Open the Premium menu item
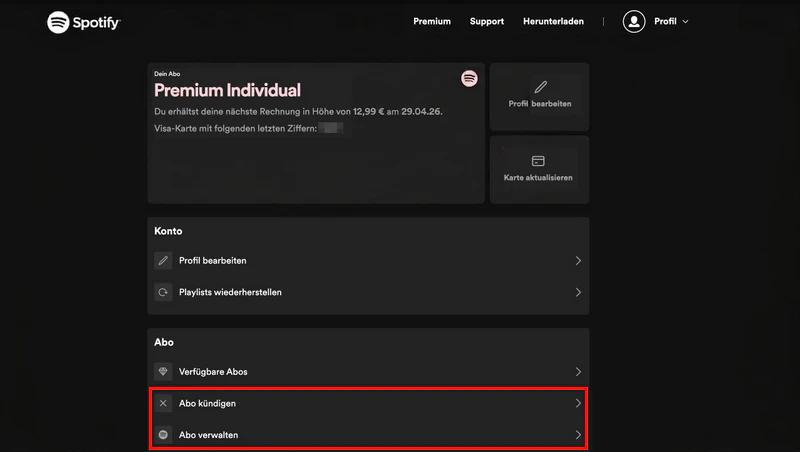The image size is (800, 452). tap(432, 21)
